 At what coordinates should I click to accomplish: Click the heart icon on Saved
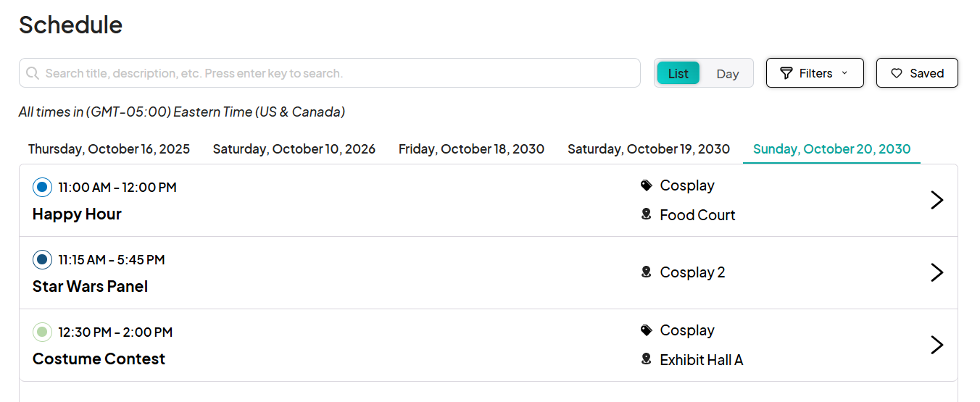pyautogui.click(x=897, y=73)
